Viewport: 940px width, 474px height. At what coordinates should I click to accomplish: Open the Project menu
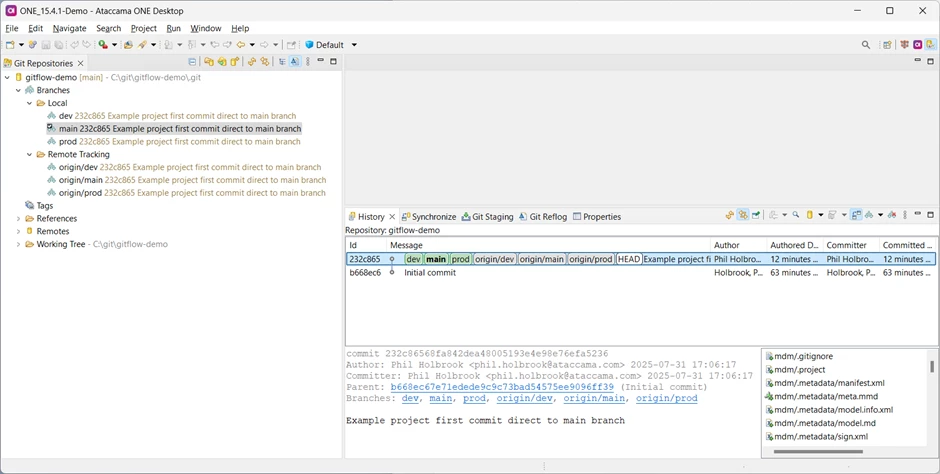coord(143,28)
